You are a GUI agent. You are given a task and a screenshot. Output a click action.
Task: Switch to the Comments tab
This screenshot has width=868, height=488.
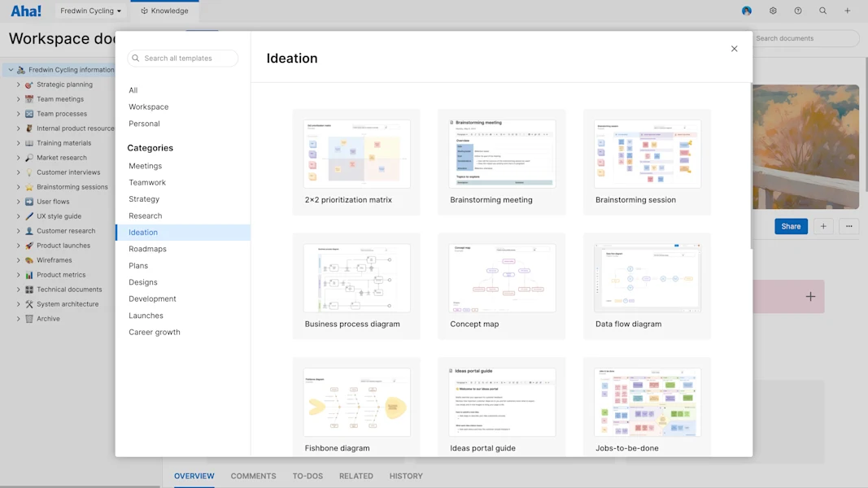pyautogui.click(x=254, y=476)
